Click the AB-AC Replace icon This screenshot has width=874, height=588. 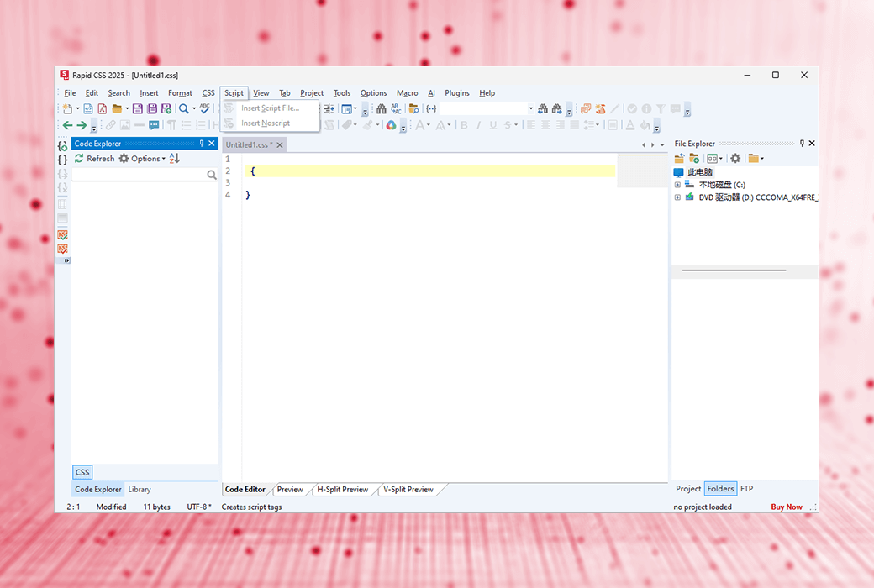click(397, 108)
